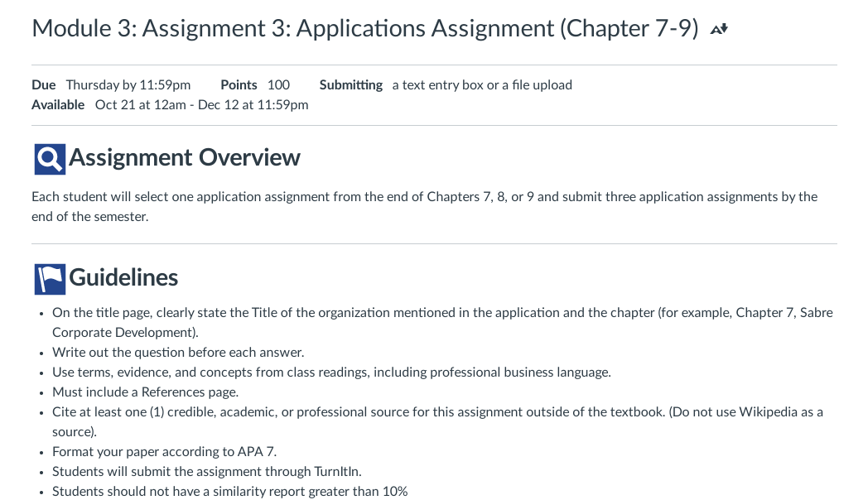Click the 'On the title page' guideline bullet

tap(442, 323)
